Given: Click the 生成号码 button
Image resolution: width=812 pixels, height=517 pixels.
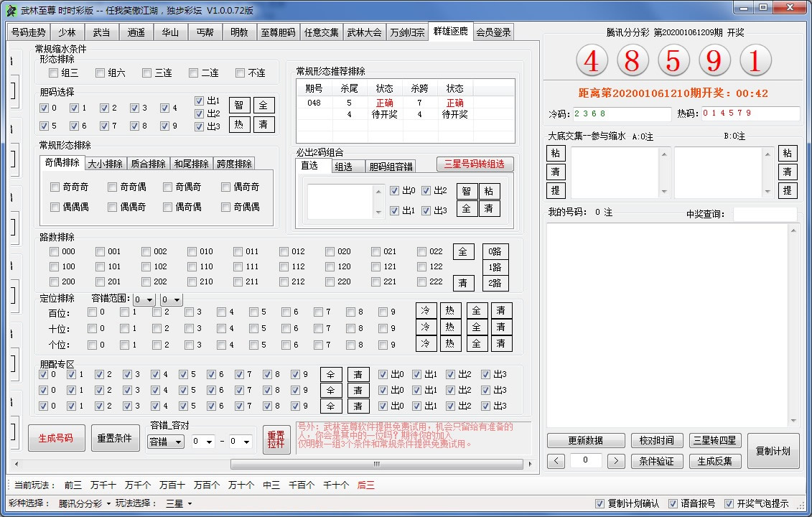Looking at the screenshot, I should tap(56, 438).
